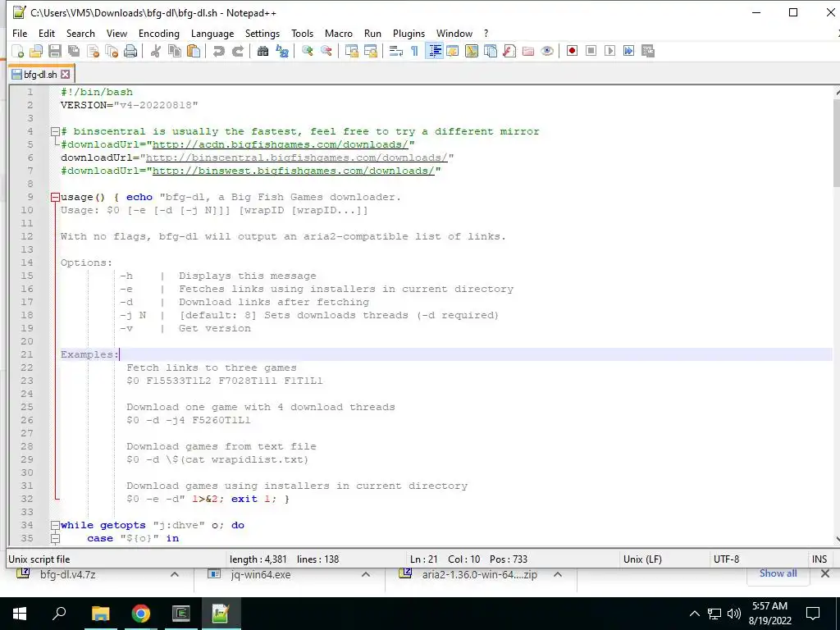Toggle Word Wrap in the toolbar

[396, 51]
